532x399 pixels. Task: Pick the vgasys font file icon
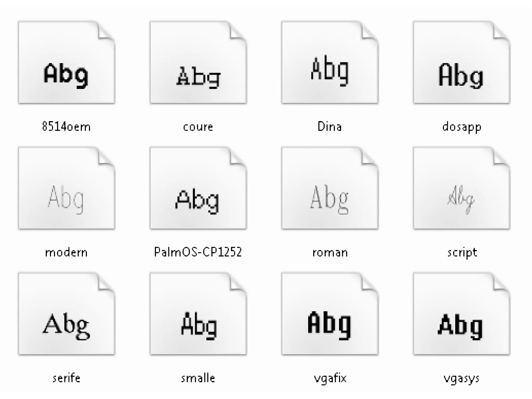pos(462,314)
